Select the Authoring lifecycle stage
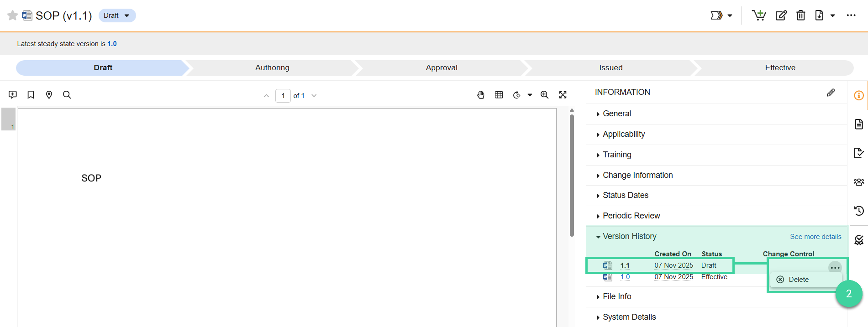Screen dimensions: 868x327 (x=272, y=67)
